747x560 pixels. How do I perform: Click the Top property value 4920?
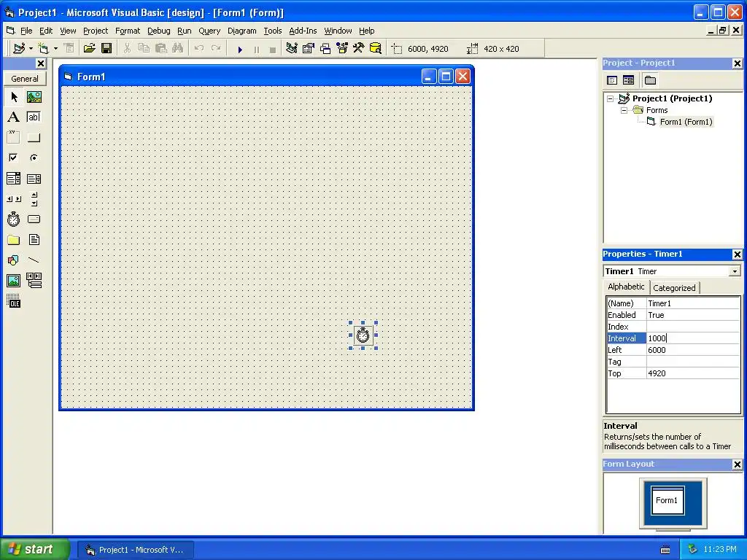693,373
